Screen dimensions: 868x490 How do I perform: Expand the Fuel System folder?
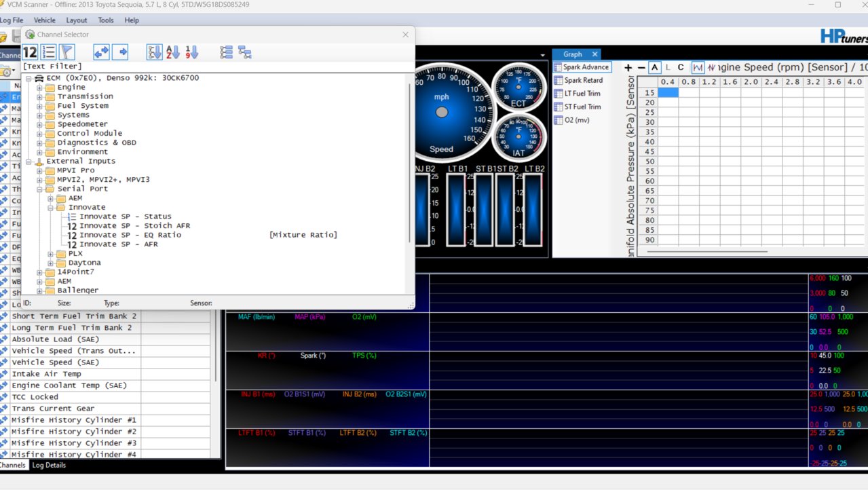[39, 106]
